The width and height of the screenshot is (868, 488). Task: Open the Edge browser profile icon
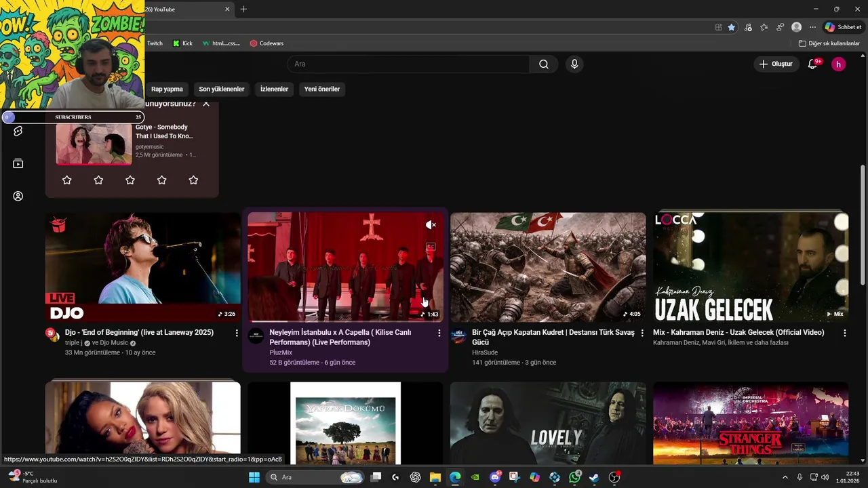coord(796,27)
